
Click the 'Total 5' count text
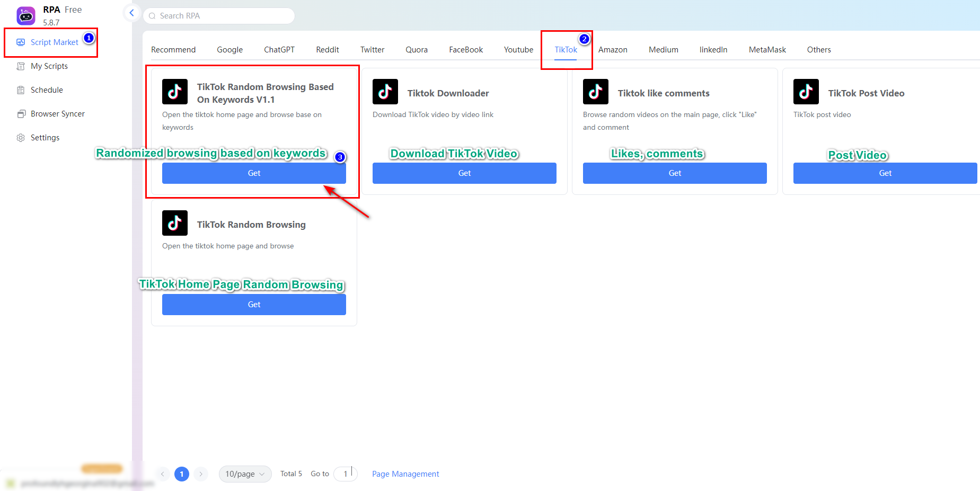click(291, 474)
